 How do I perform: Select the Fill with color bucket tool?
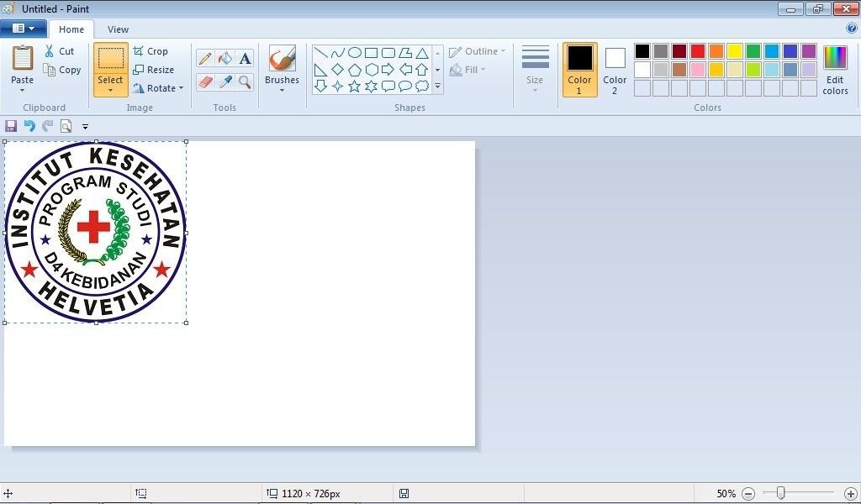[x=225, y=58]
